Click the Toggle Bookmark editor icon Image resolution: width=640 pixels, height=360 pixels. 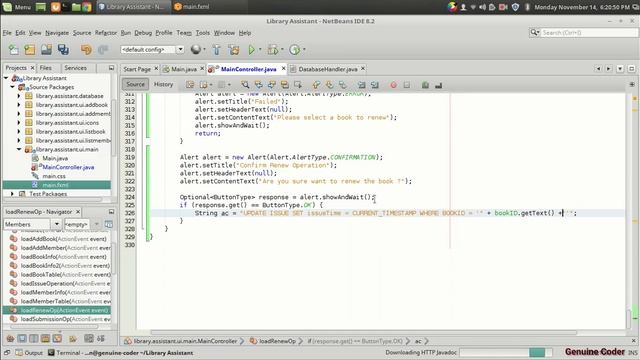coord(342,85)
